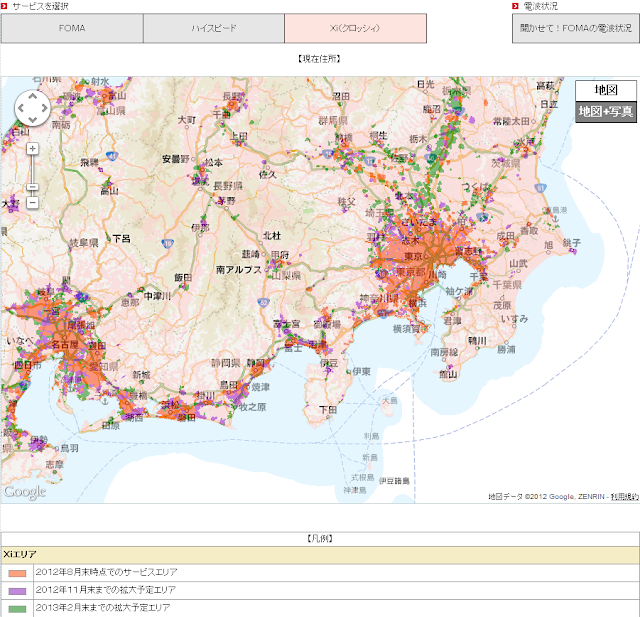Click the 館山 city label

(448, 374)
